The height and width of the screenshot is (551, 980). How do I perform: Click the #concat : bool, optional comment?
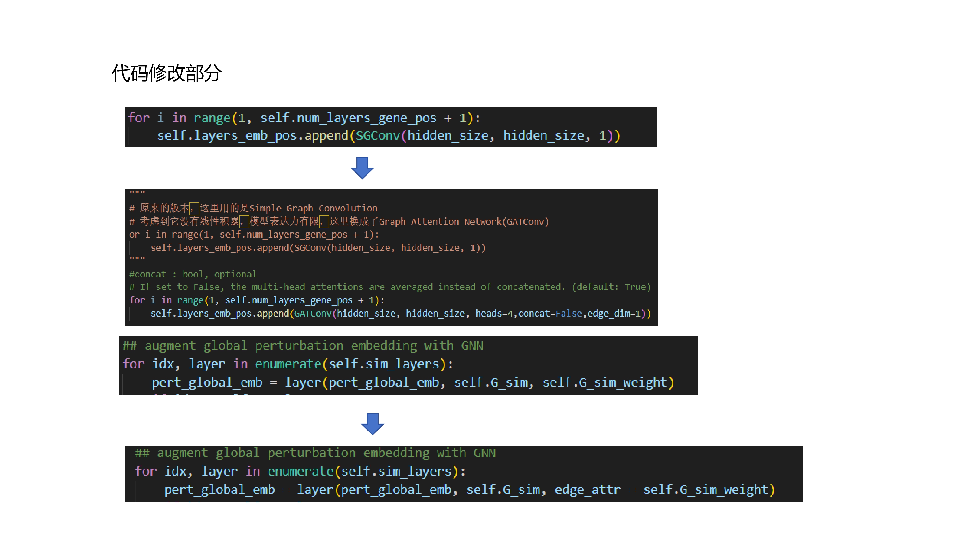(193, 274)
